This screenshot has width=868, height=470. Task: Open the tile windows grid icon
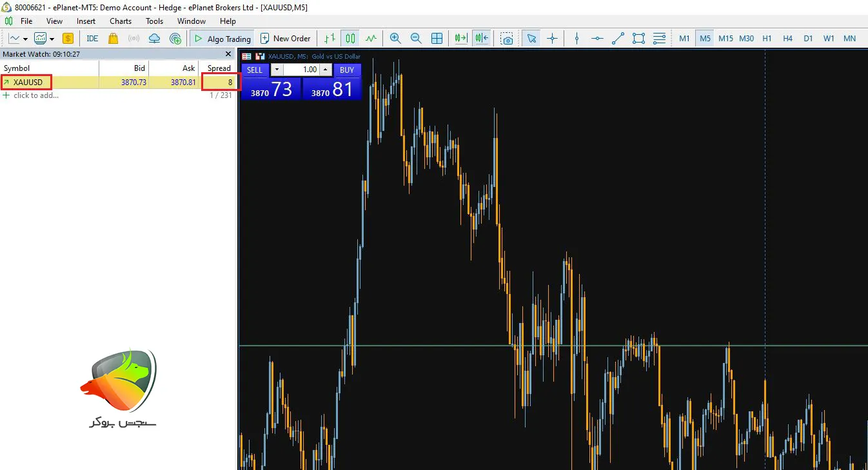click(x=437, y=39)
